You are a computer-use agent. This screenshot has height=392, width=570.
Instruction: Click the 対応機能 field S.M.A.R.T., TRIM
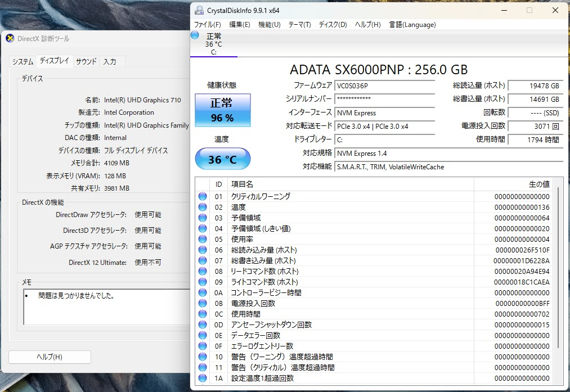pyautogui.click(x=448, y=167)
